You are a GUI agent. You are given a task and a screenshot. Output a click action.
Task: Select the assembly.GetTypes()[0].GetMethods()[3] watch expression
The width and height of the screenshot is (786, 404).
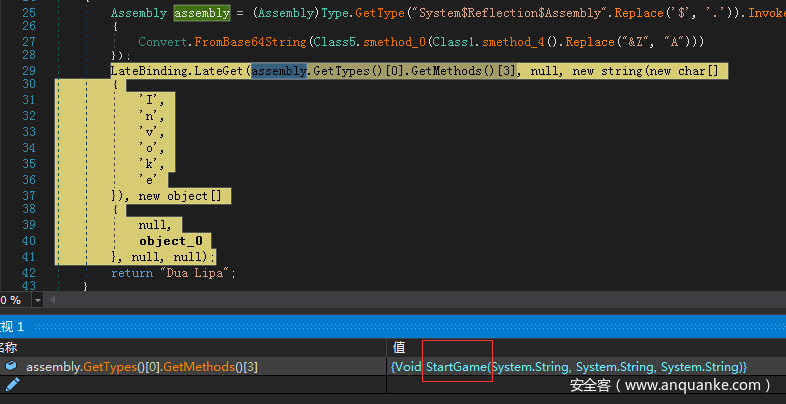coord(142,367)
